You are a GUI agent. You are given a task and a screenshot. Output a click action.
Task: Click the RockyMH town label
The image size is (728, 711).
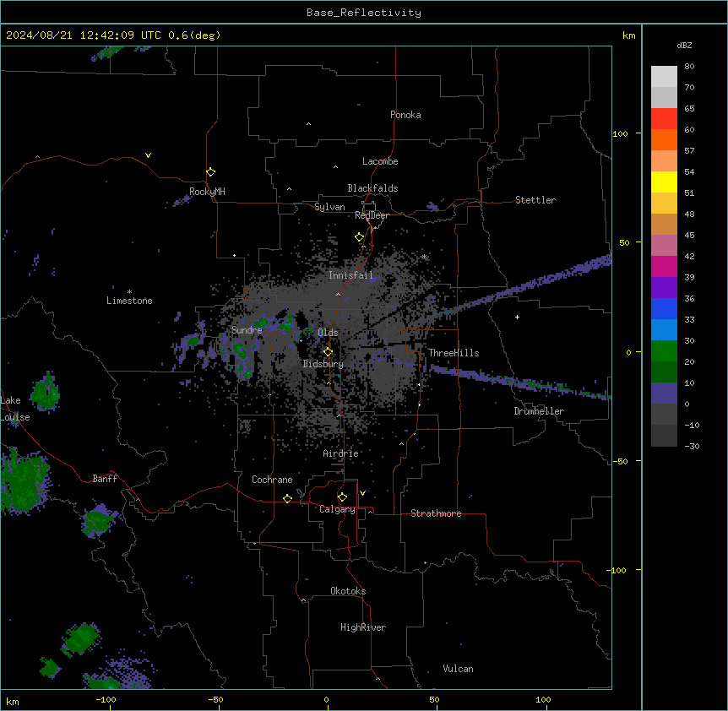coord(207,192)
